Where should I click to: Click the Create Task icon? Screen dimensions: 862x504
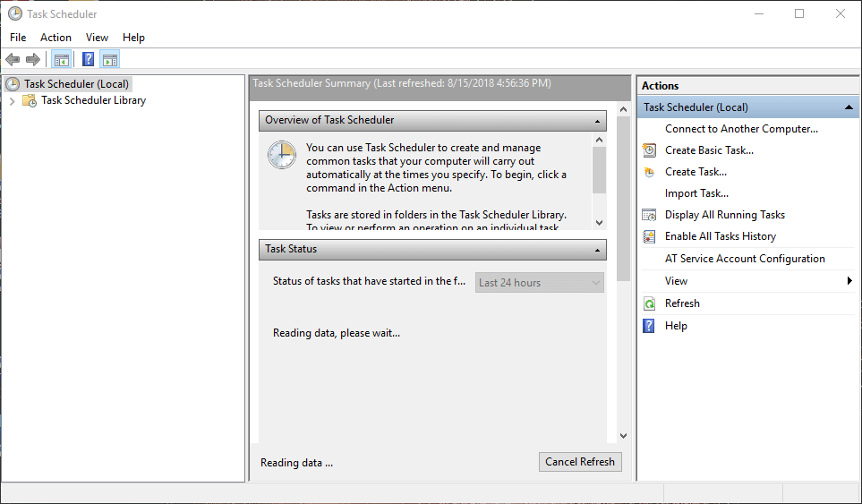point(649,172)
